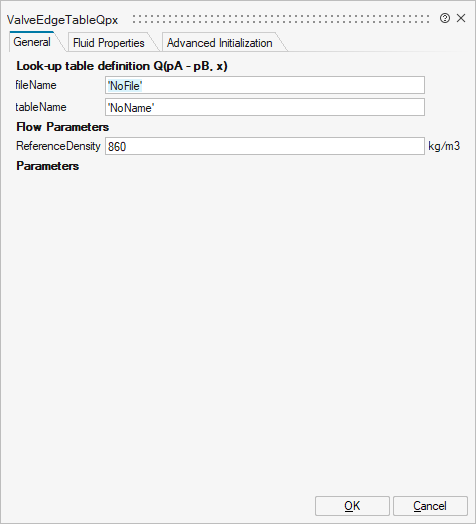Screen dimensions: 476x524
Task: Click the Parameters section heading
Action: [47, 166]
